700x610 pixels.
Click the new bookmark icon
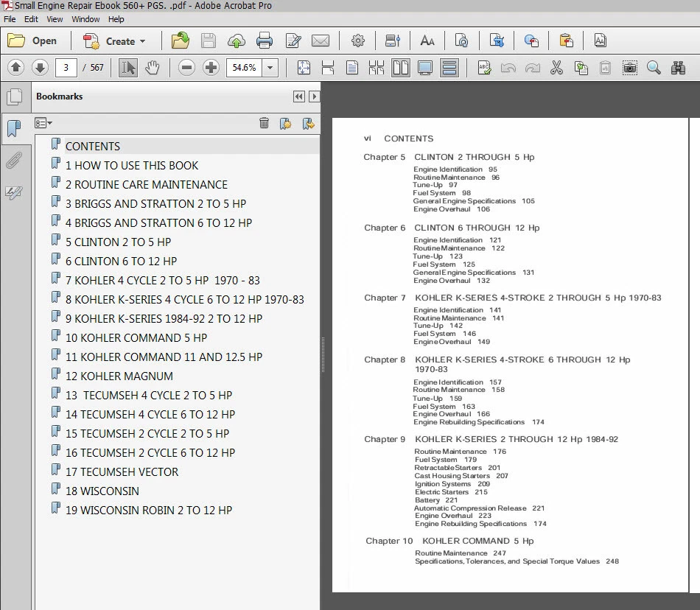[286, 123]
